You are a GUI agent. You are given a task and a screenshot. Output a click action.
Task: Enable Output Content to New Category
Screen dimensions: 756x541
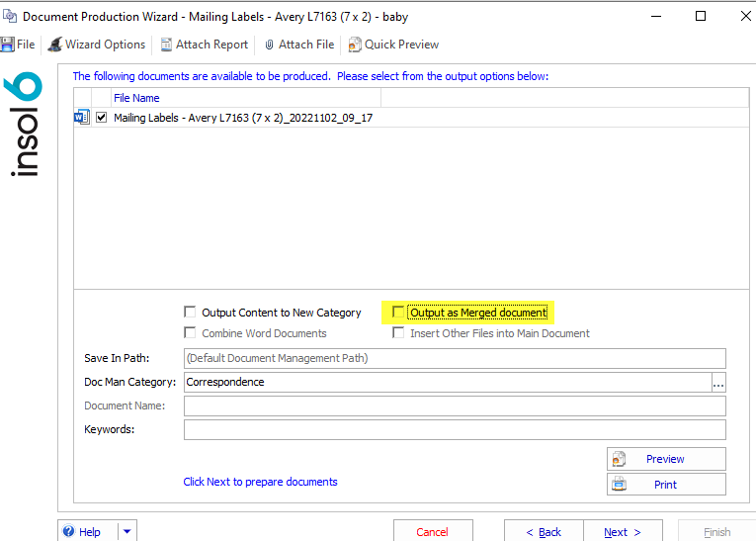[x=191, y=313]
